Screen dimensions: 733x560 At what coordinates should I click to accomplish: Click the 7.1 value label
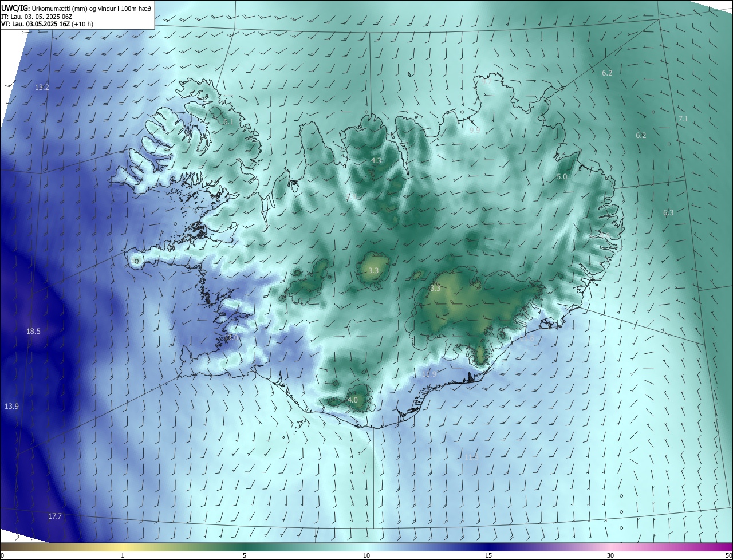click(x=683, y=119)
